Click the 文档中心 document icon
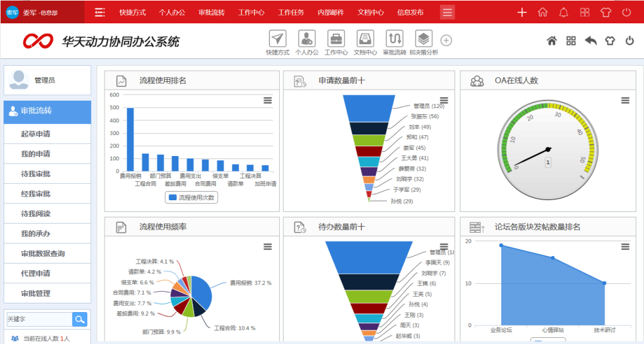Viewport: 644px width, 344px height. 365,39
